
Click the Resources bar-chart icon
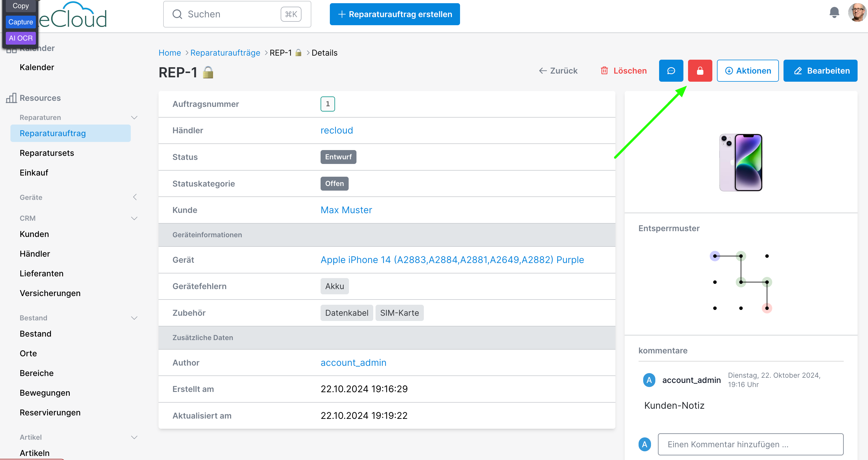pyautogui.click(x=11, y=98)
